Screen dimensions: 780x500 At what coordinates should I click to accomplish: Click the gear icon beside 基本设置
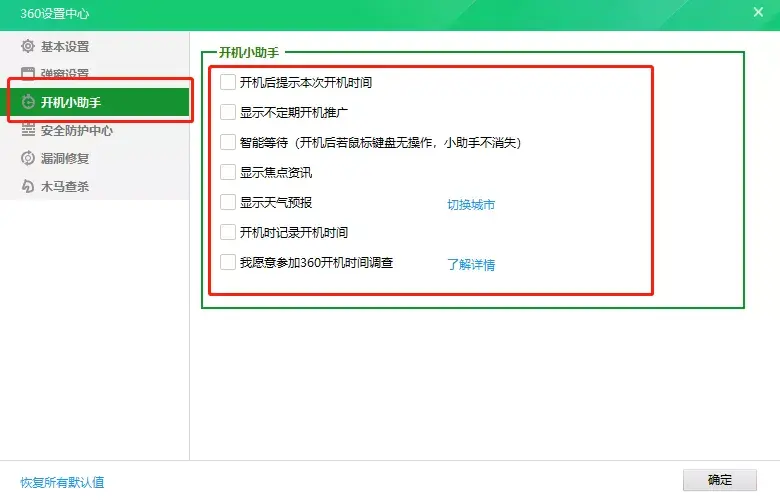28,46
